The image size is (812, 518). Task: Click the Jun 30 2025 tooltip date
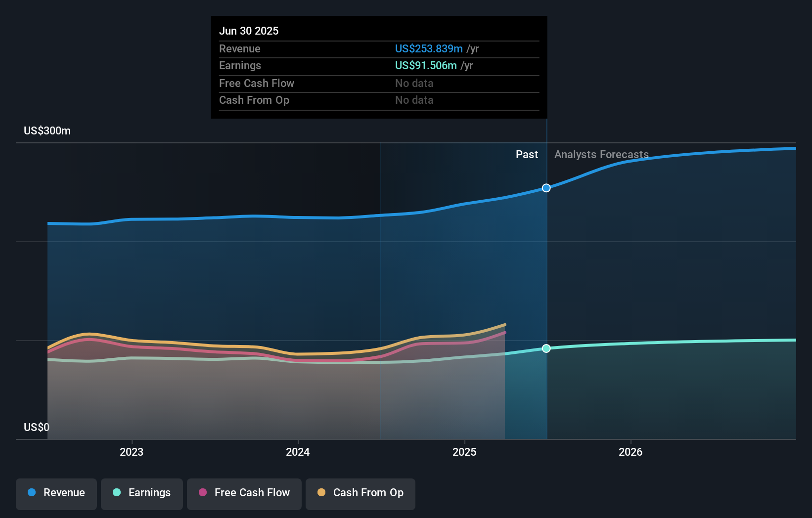(249, 31)
